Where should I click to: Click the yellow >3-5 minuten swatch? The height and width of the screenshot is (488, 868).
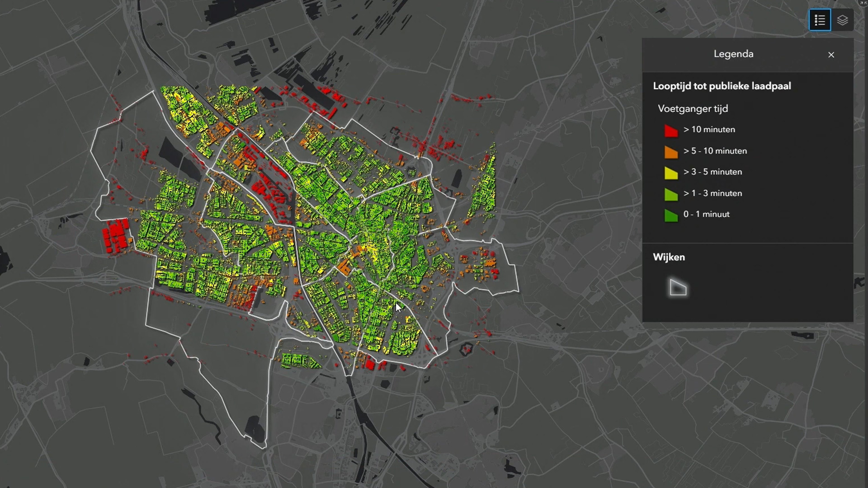click(671, 173)
